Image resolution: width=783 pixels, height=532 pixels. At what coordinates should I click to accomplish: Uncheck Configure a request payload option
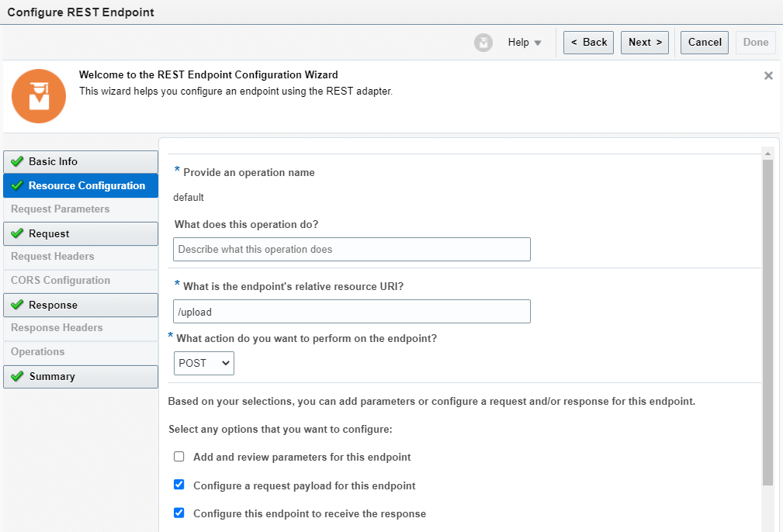(179, 485)
